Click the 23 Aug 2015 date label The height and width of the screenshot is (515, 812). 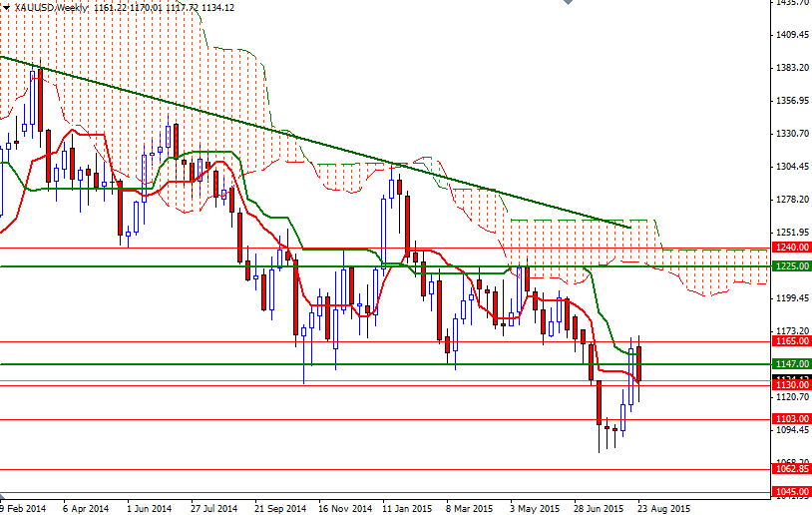coord(664,508)
